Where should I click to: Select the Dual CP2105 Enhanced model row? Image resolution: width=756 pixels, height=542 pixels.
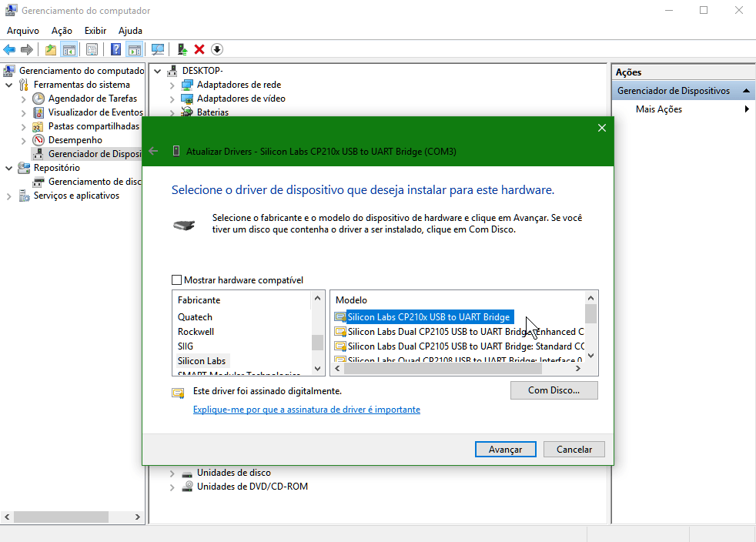(459, 332)
